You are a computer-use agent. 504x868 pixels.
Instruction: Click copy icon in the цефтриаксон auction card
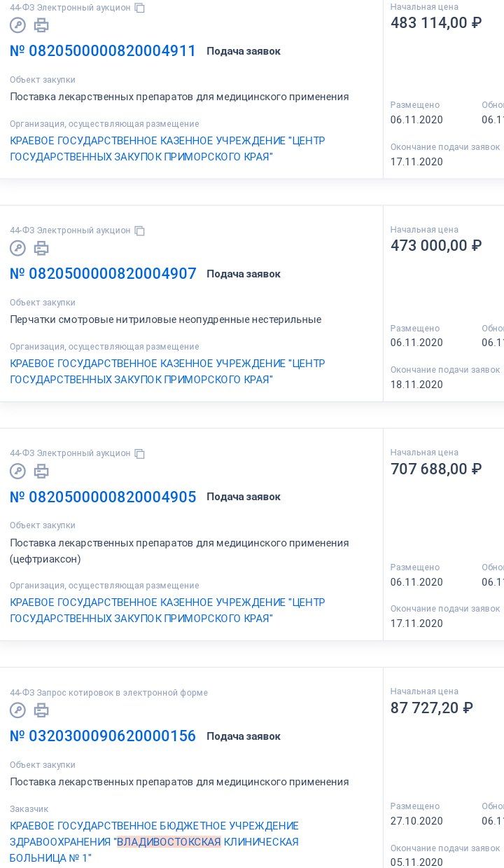point(140,453)
